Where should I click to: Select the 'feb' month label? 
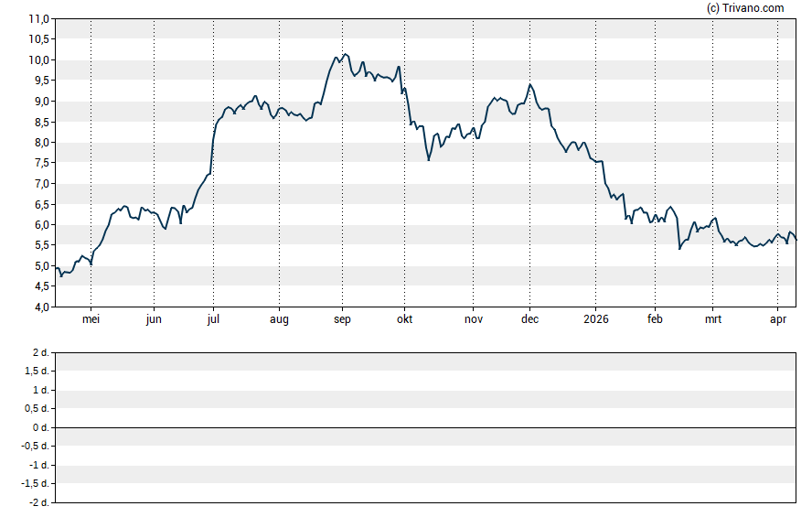[x=655, y=319]
